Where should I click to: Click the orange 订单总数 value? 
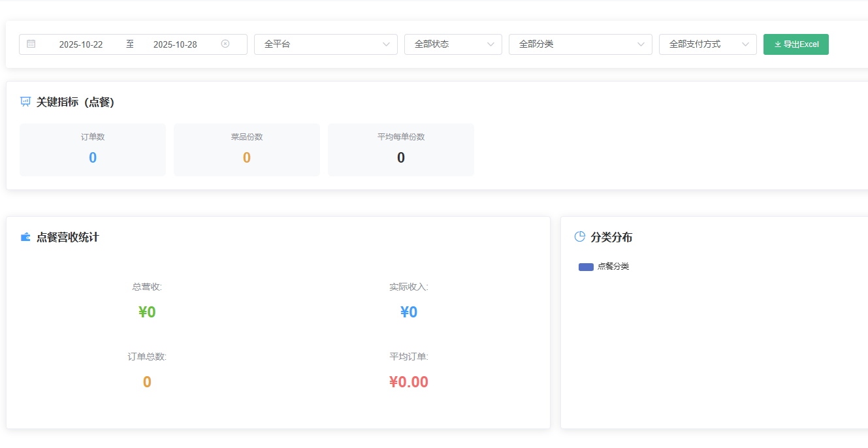point(147,382)
